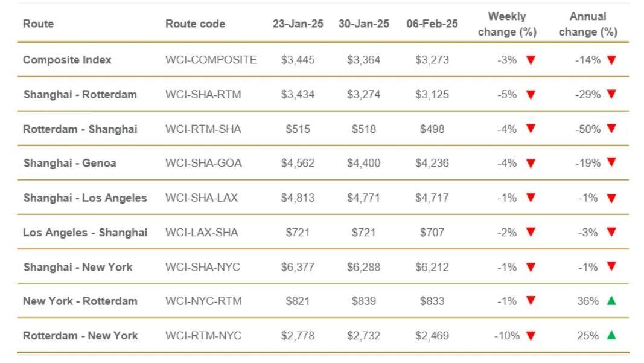Click the $498 value for Rotterdam - Shanghai
This screenshot has height=363, width=644.
432,129
